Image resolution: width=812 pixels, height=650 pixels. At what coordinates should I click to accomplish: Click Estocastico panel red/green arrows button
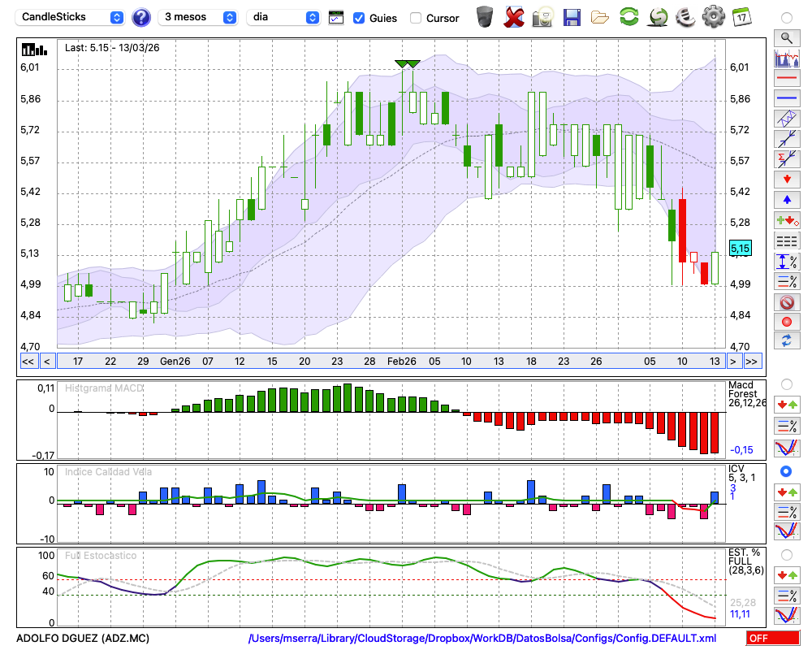pos(787,575)
